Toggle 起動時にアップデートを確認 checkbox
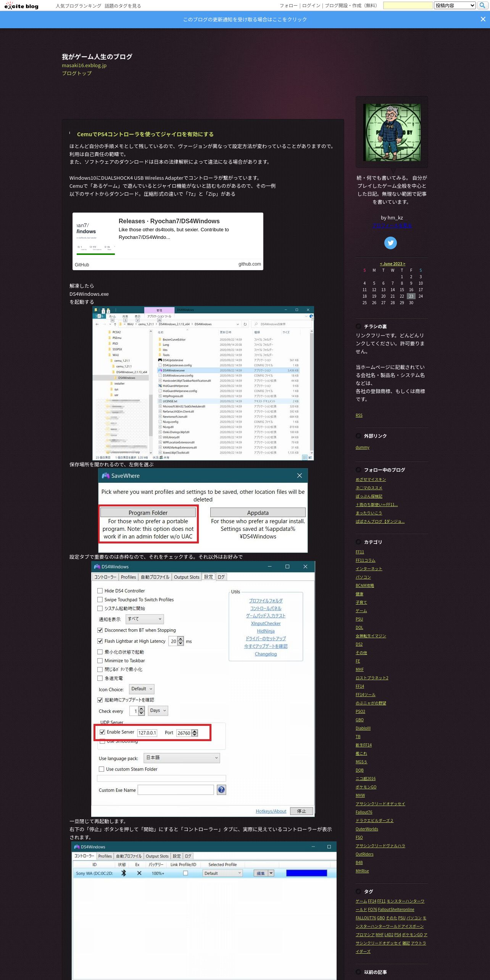 coord(100,700)
